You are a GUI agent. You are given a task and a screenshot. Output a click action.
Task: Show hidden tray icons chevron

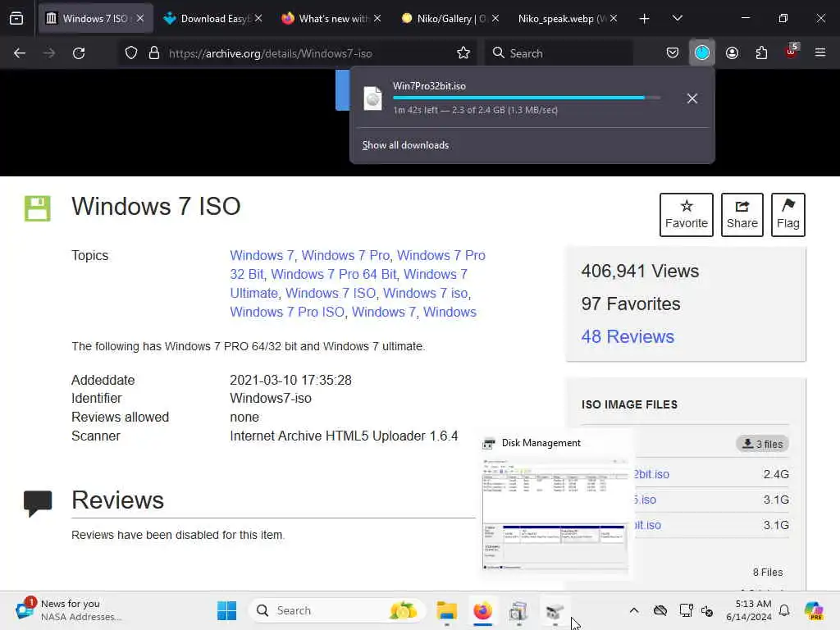[634, 610]
